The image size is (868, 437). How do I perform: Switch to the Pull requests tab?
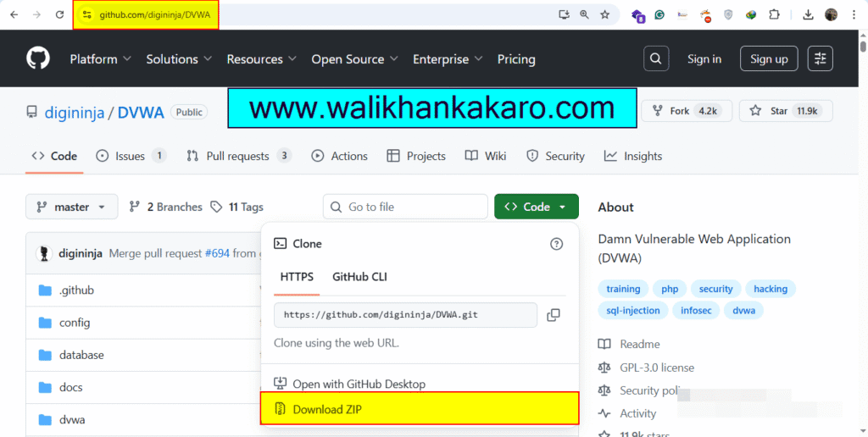[239, 156]
